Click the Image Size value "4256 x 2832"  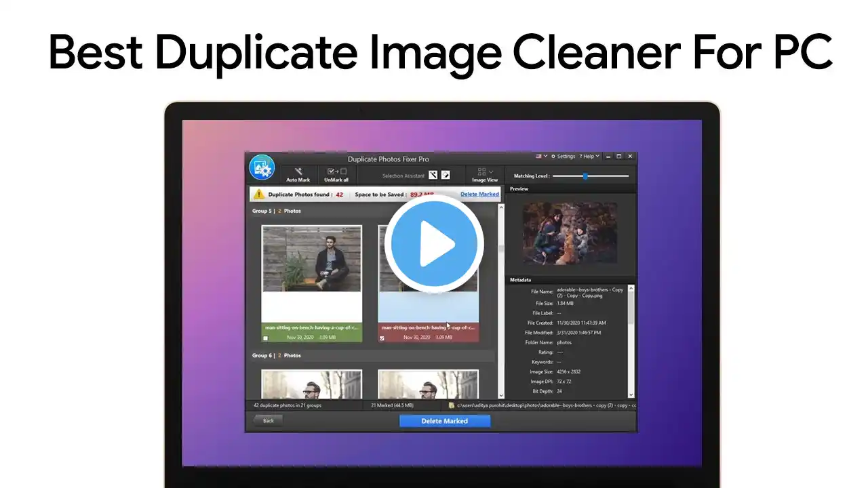point(568,371)
